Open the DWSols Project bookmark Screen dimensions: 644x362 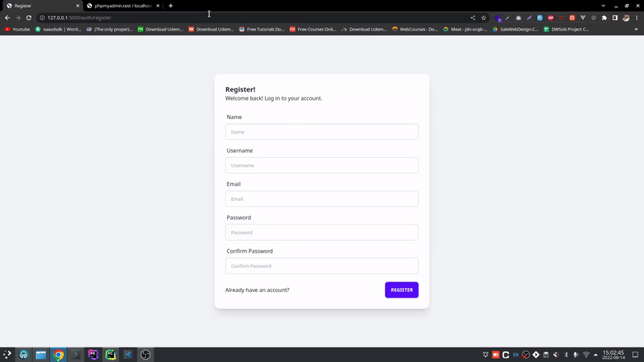(567, 29)
